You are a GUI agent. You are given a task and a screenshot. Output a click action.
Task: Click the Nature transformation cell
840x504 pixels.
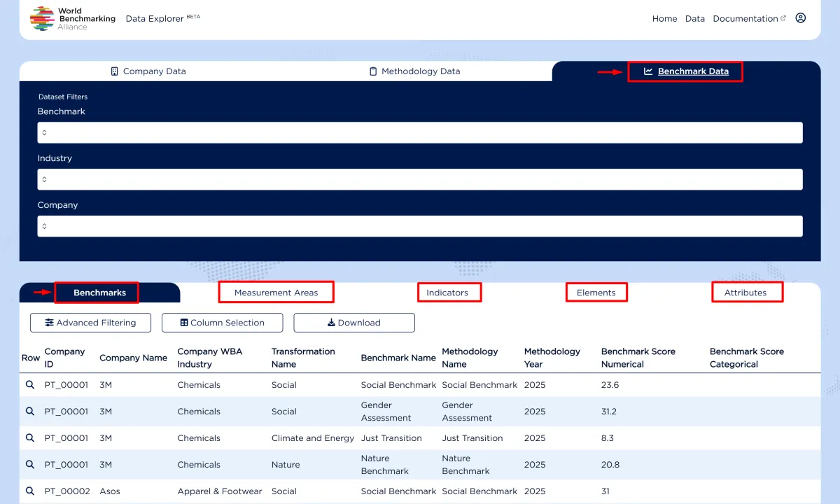286,465
